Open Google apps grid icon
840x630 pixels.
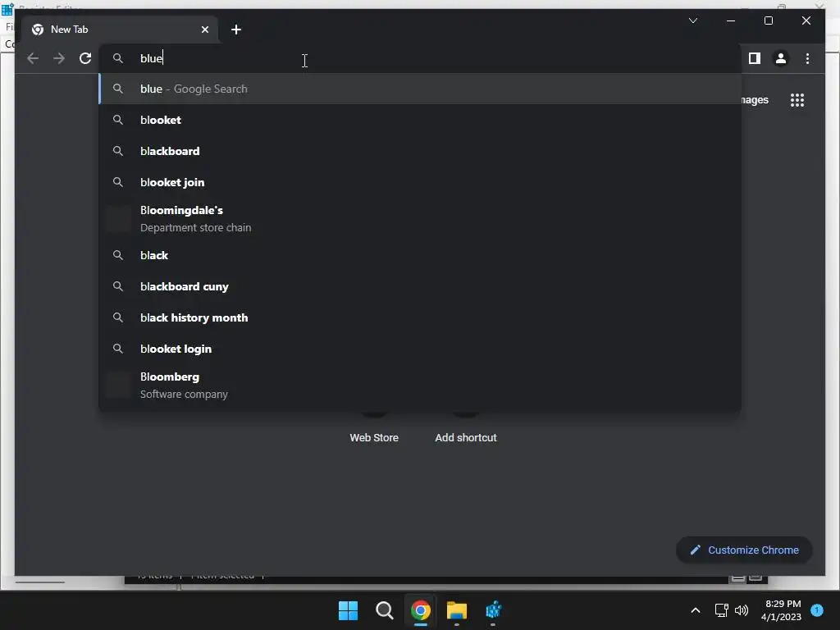click(797, 100)
